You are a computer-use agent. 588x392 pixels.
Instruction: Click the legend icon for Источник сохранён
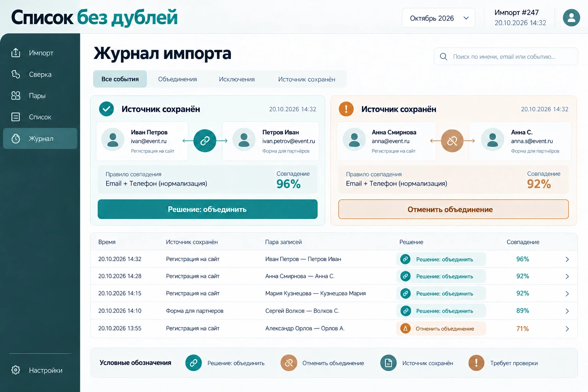[x=388, y=363]
